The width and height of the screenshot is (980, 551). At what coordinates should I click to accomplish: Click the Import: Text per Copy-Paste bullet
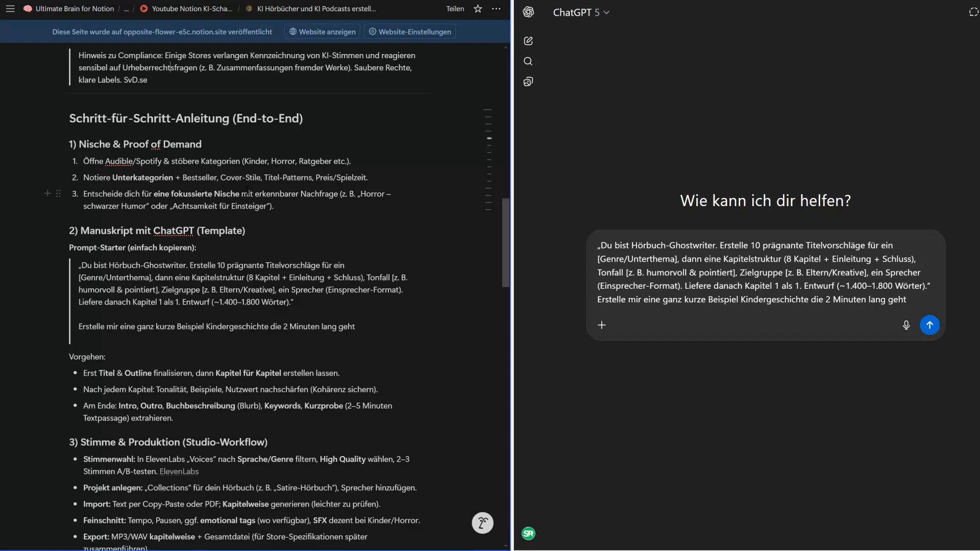tap(232, 504)
